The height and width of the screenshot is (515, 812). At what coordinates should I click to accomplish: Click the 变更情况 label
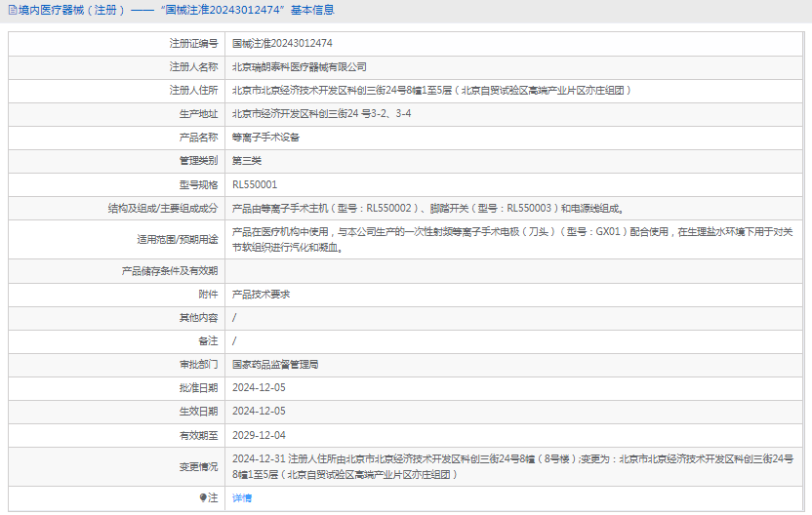199,467
